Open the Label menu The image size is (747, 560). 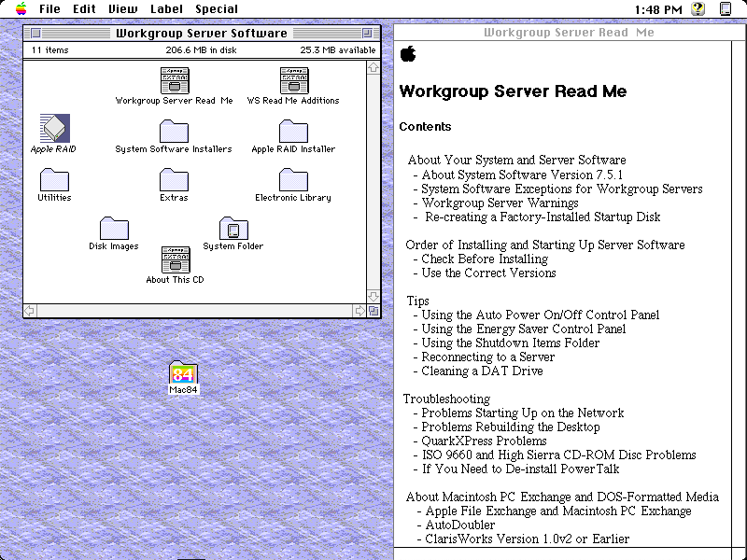click(166, 8)
